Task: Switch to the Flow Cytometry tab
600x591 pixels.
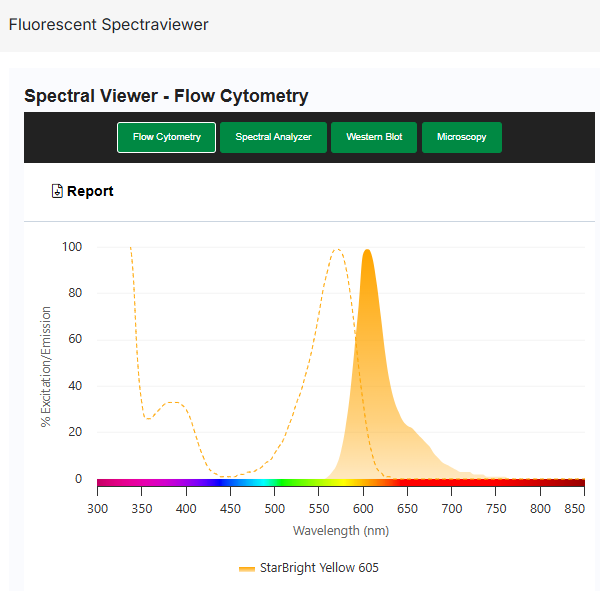Action: tap(166, 137)
